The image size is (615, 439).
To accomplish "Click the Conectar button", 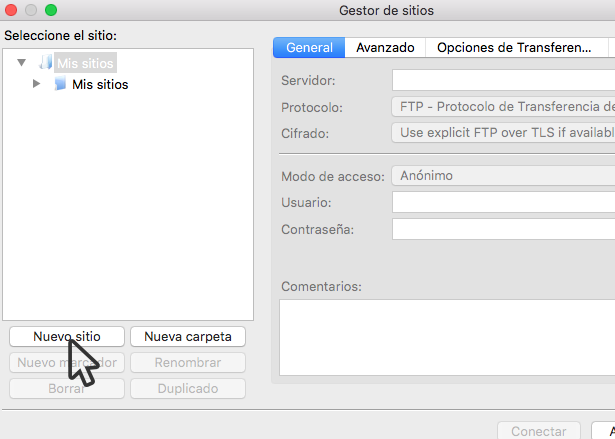I will coord(538,431).
